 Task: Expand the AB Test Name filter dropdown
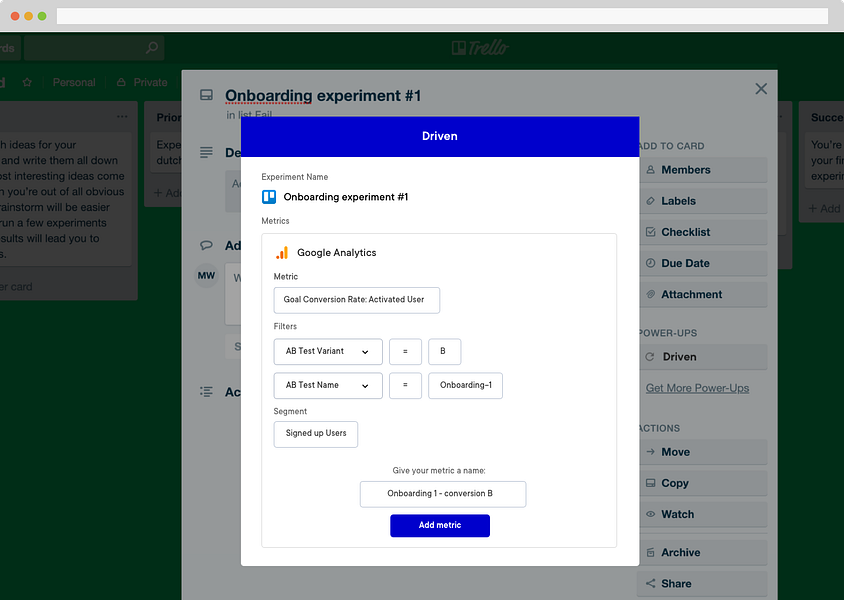328,385
